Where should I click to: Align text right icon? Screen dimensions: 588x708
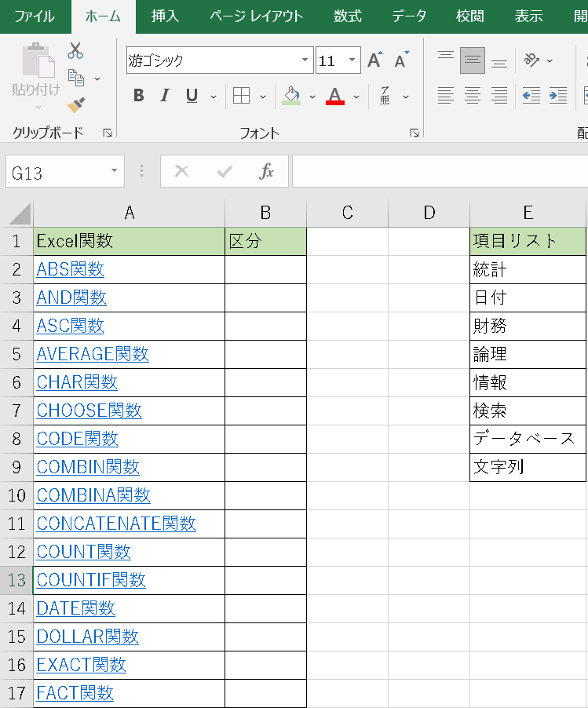[499, 96]
